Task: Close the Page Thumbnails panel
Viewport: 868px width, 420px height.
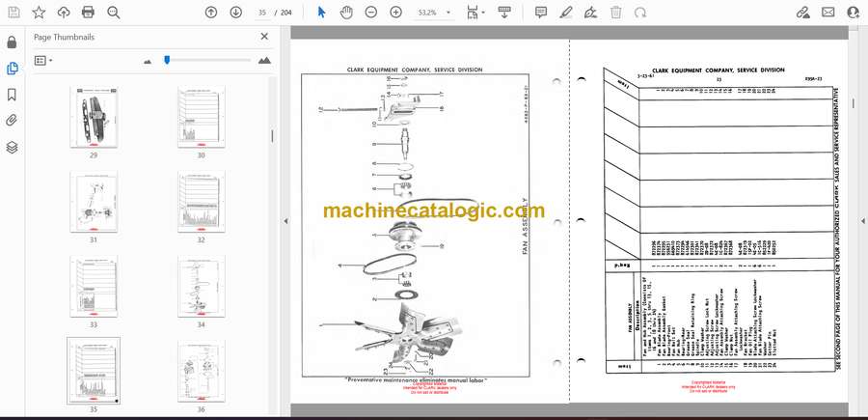Action: click(x=264, y=37)
